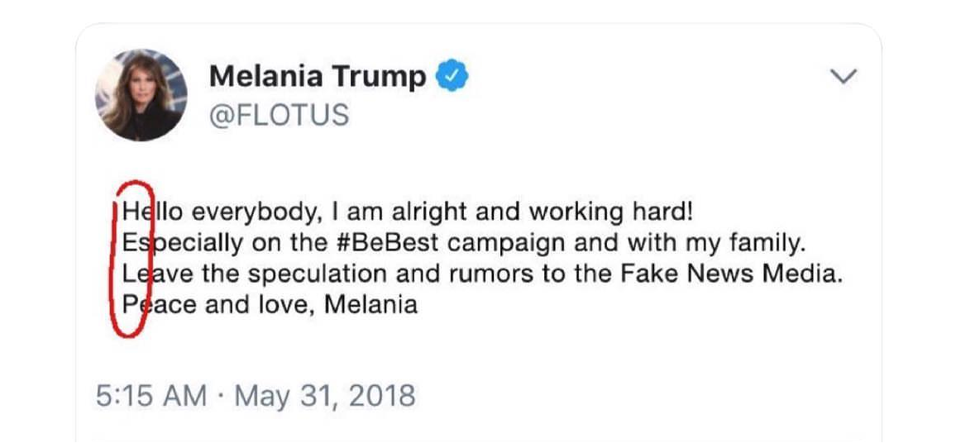Click the 5:15 AM timestamp
The height and width of the screenshot is (443, 980).
pyautogui.click(x=151, y=396)
